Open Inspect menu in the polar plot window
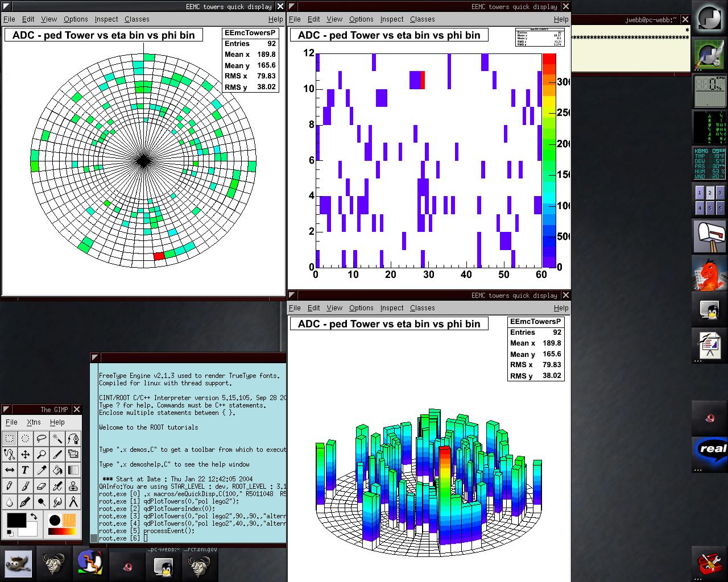The height and width of the screenshot is (582, 728). tap(106, 19)
